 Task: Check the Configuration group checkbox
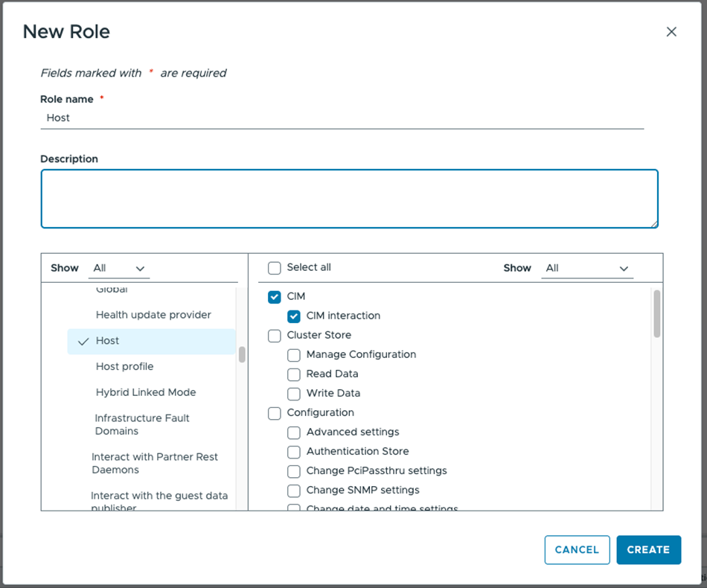[274, 414]
